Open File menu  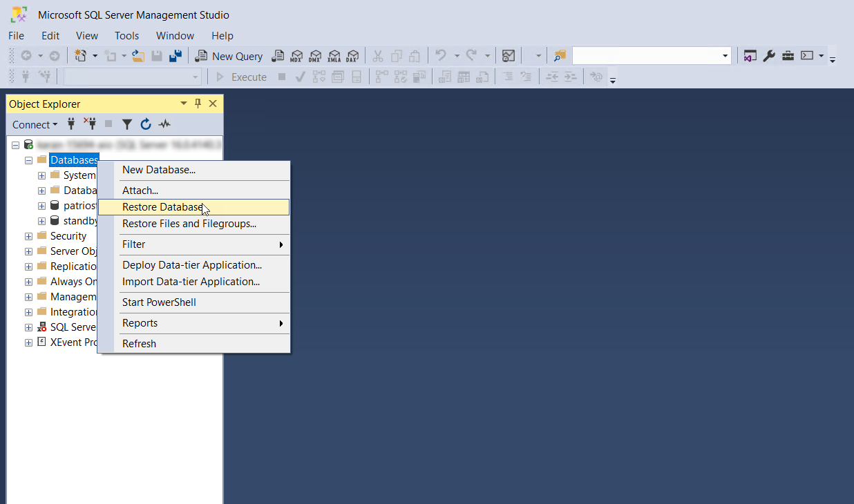[16, 35]
